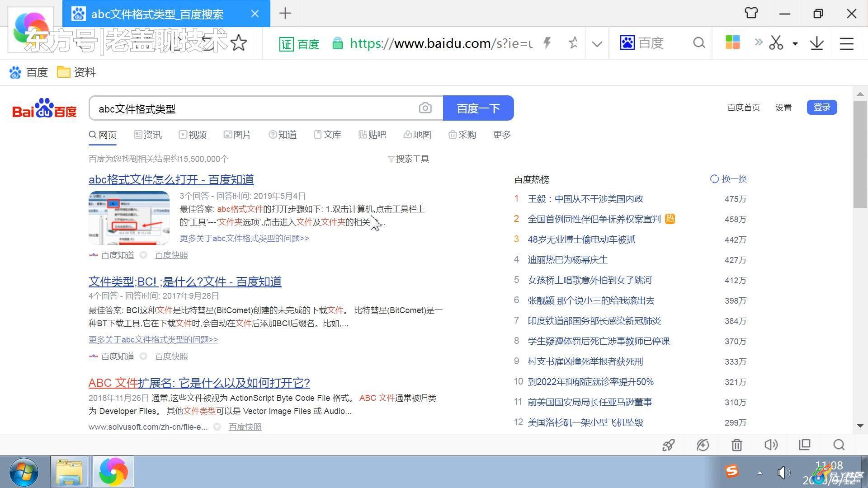Open the 地图 tab

[x=417, y=135]
